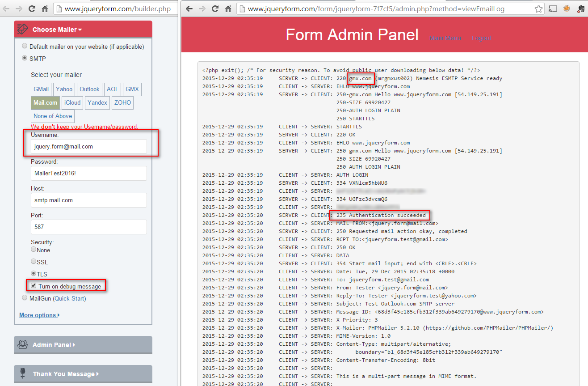
Task: Set Security to TLS
Action: 34,273
